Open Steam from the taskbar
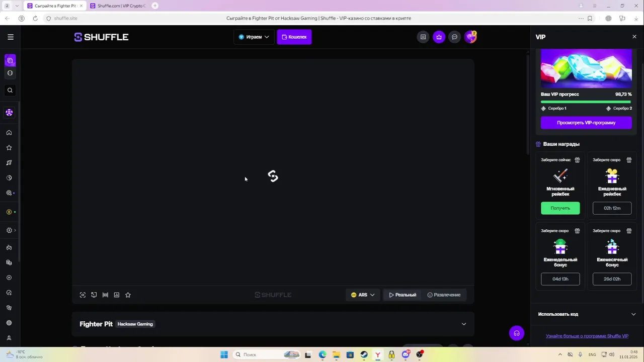The height and width of the screenshot is (362, 644). point(364,355)
